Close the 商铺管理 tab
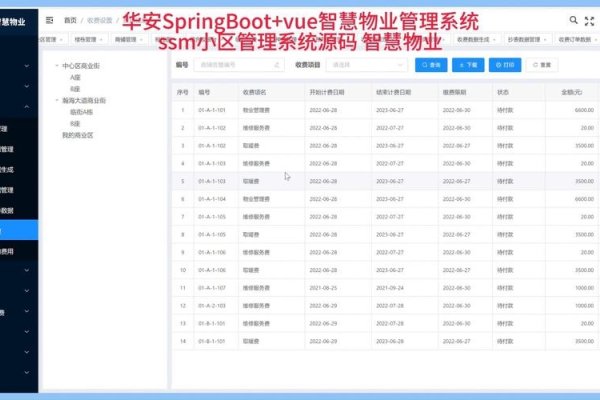This screenshot has width=600, height=400. tap(142, 40)
